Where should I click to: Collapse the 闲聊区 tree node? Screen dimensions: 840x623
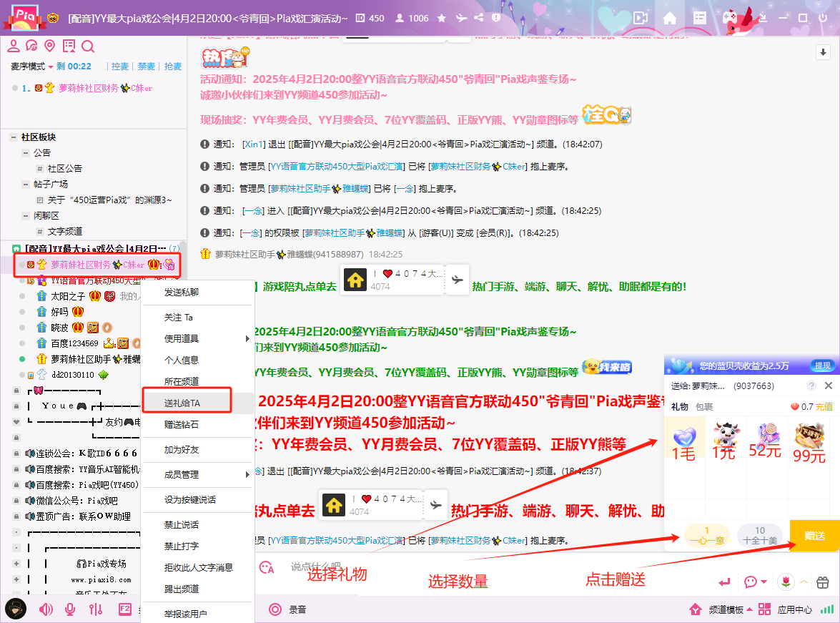coord(25,215)
